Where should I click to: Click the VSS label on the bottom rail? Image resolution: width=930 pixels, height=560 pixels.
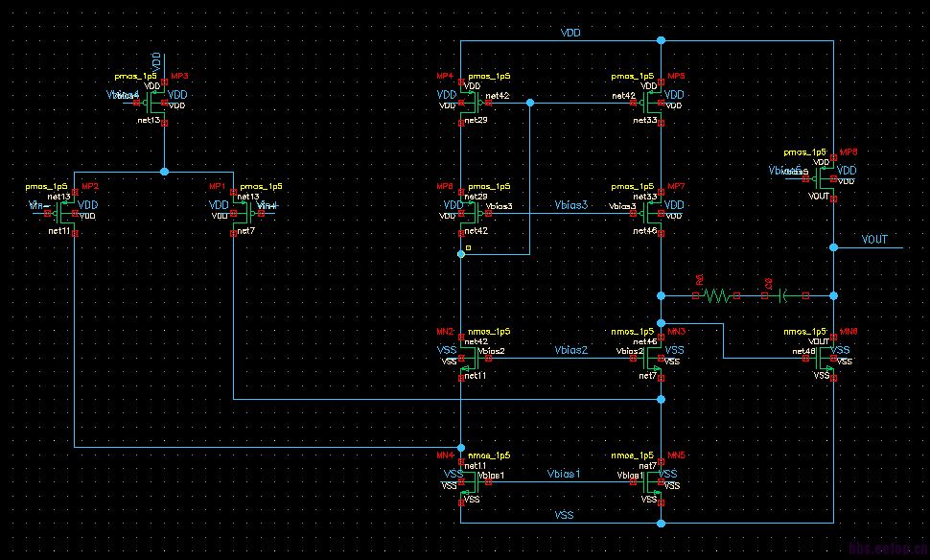(564, 515)
